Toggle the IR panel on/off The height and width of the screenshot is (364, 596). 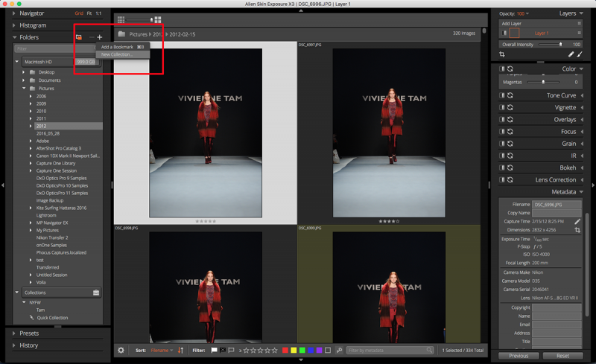(502, 156)
